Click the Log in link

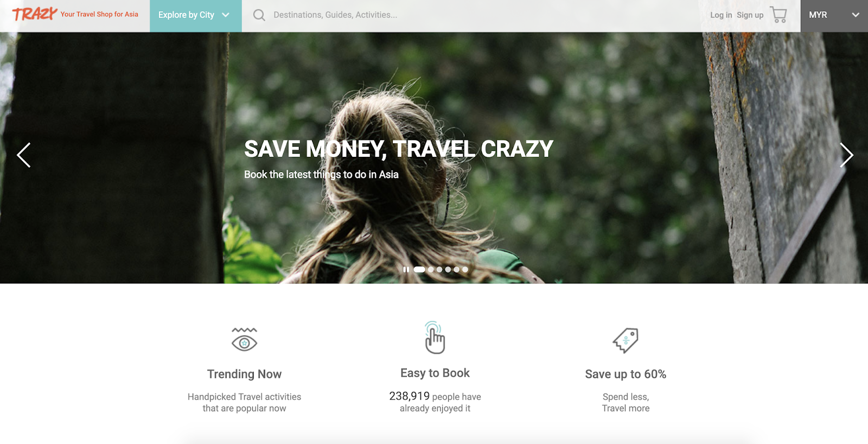[721, 15]
